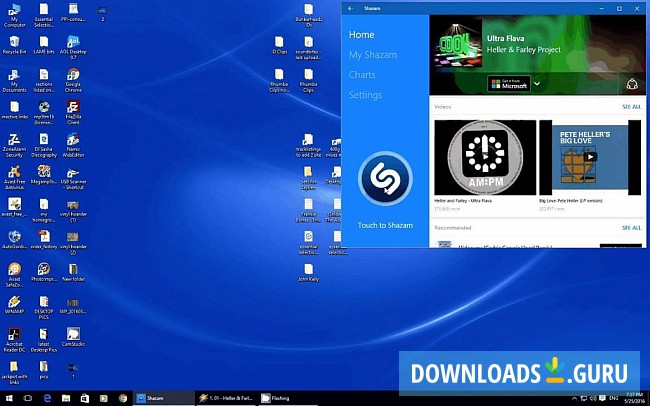Image resolution: width=650 pixels, height=406 pixels.
Task: Open File Explorer from the taskbar
Action: pyautogui.click(x=66, y=399)
